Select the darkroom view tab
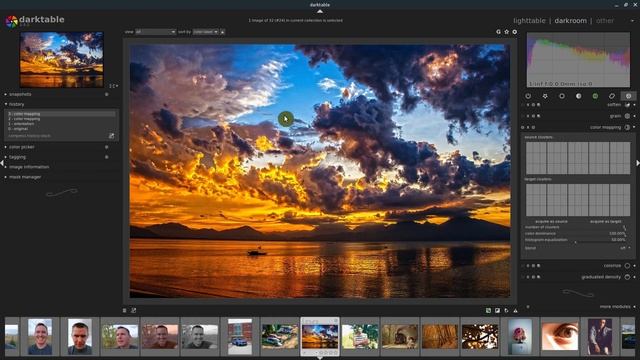Viewport: 640px width, 360px height. 570,20
